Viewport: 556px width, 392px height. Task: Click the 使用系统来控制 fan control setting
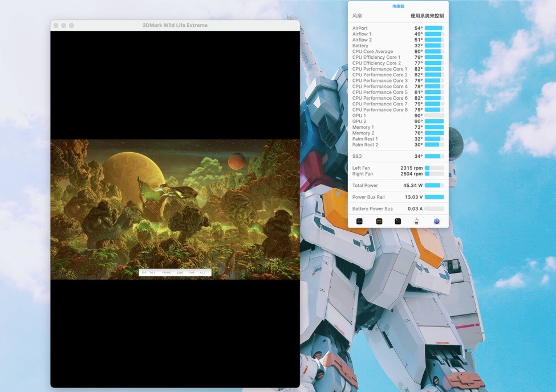click(427, 15)
